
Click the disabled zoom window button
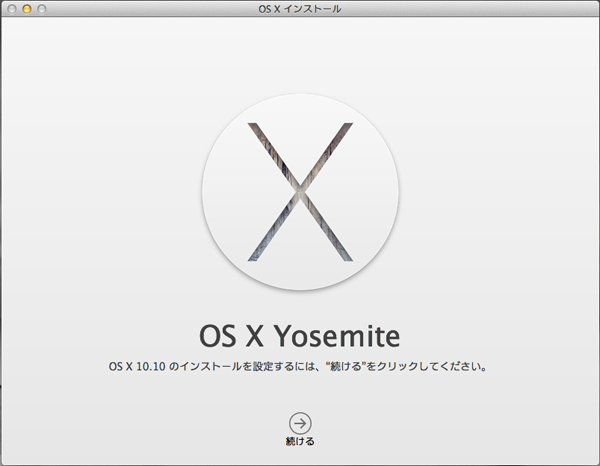point(42,8)
